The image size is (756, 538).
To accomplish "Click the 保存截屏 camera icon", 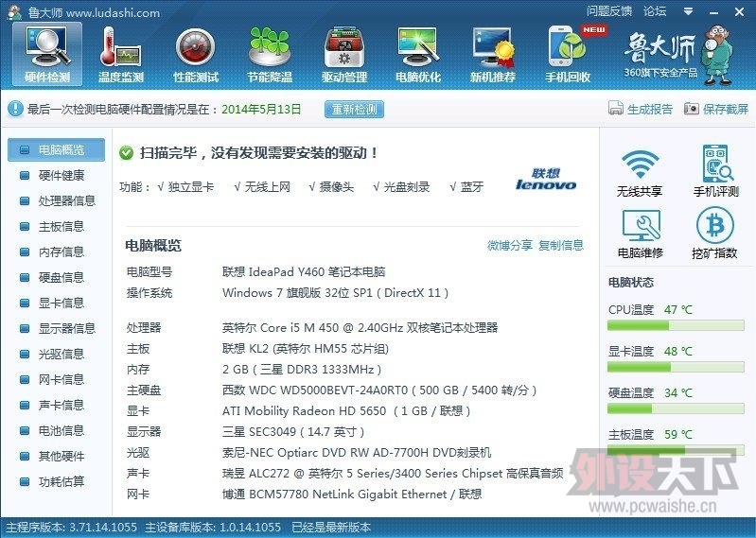I will (691, 109).
